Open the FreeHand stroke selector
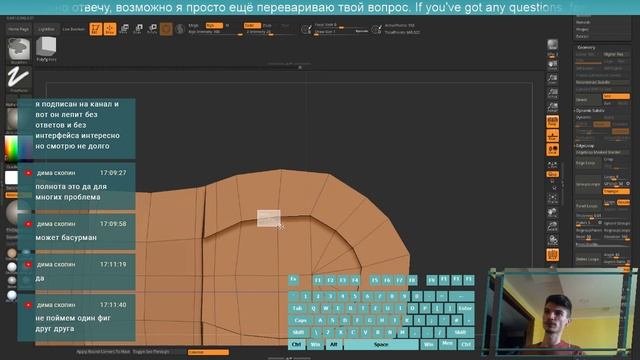The width and height of the screenshot is (640, 360). tap(19, 78)
